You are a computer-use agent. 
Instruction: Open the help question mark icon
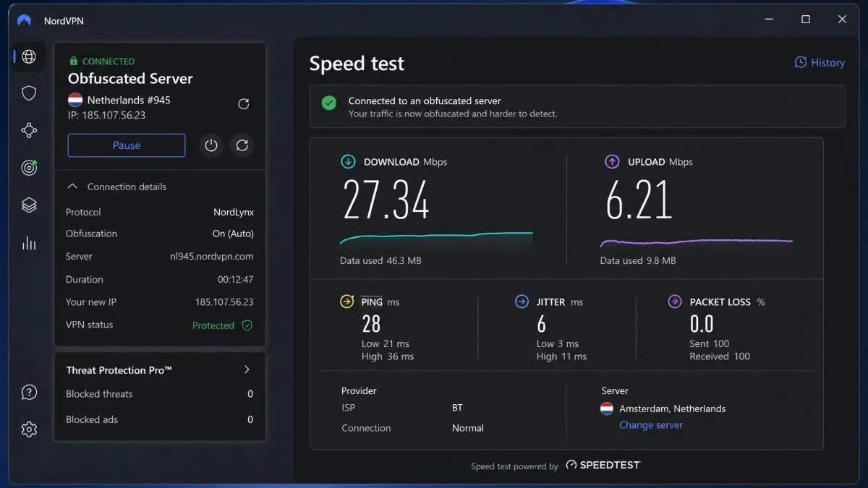click(x=29, y=393)
